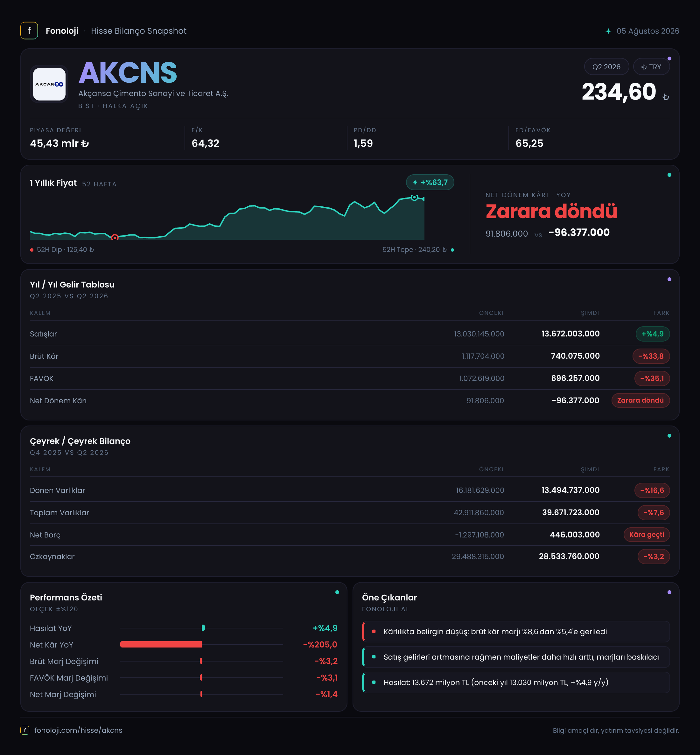Click the FAVÖK −%35,1 badge
Viewport: 700px width, 755px height.
tap(652, 378)
